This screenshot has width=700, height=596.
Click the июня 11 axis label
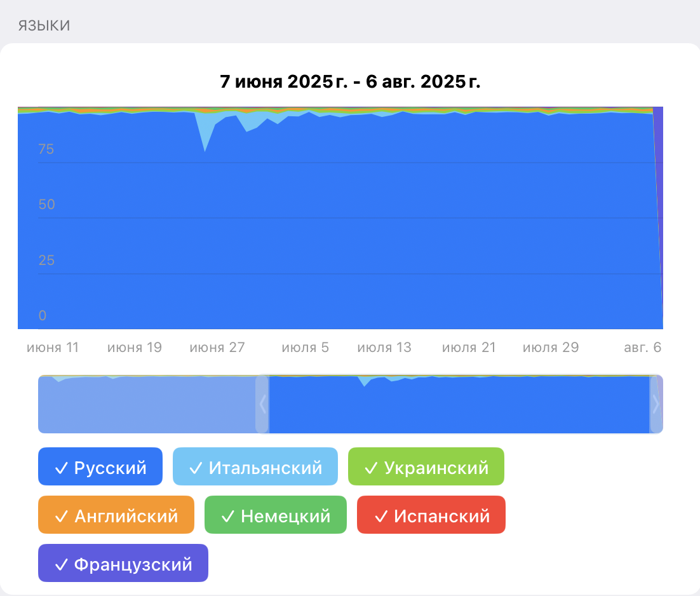(53, 348)
